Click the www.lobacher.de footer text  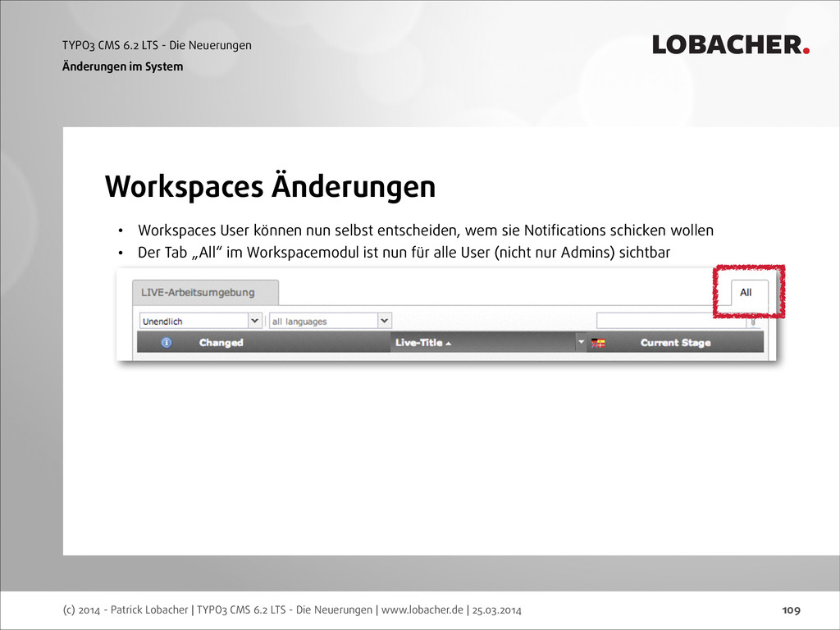coord(422,609)
